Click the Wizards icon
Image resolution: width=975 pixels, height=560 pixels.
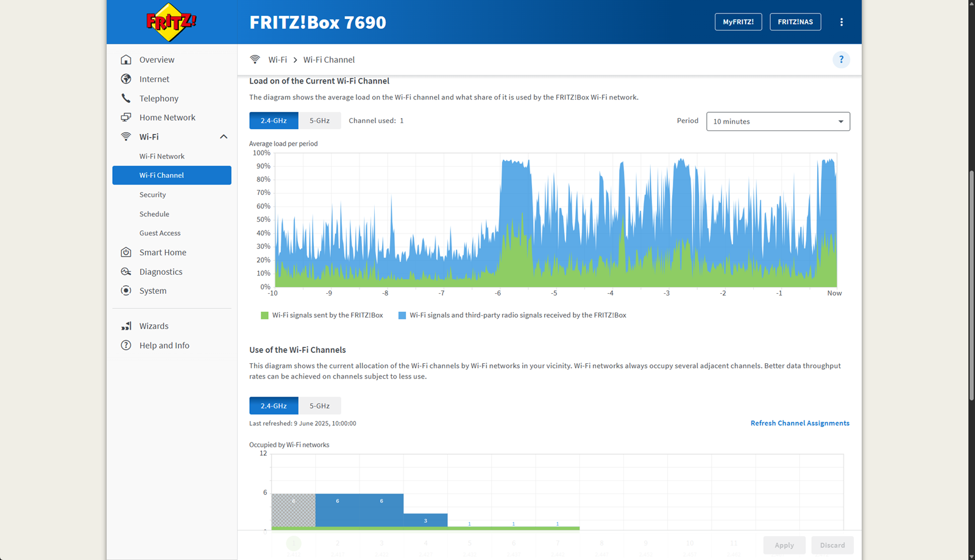[x=126, y=326]
